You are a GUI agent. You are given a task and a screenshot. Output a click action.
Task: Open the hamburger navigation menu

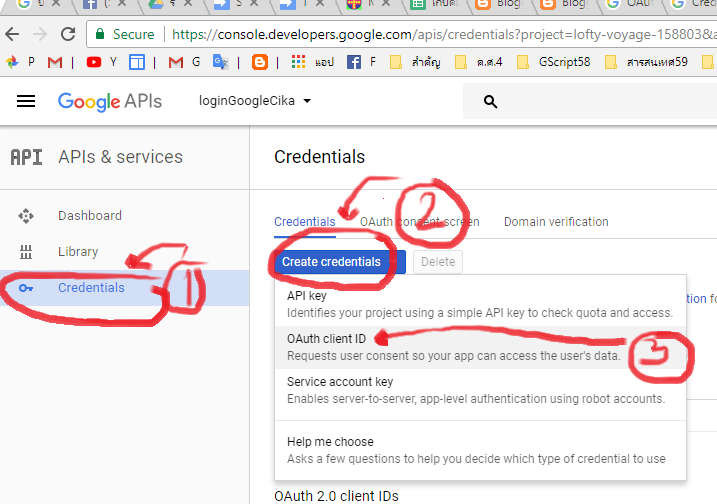pos(26,101)
